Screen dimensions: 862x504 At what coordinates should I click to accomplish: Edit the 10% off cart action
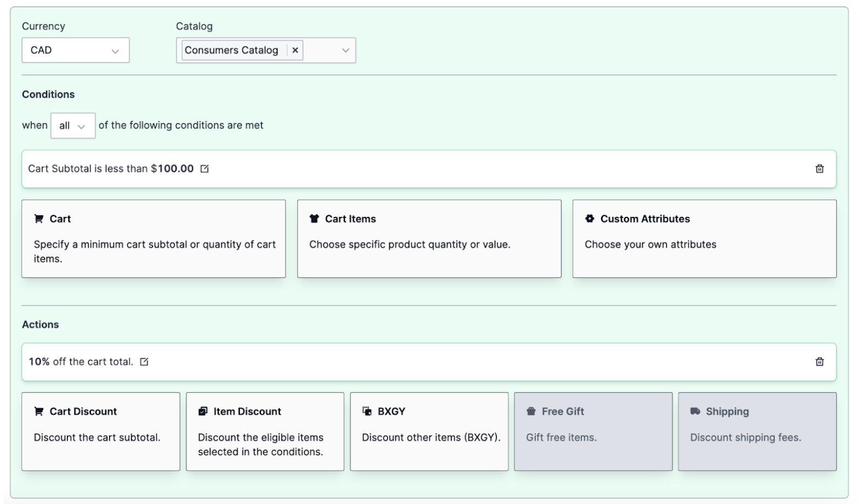[x=144, y=362]
